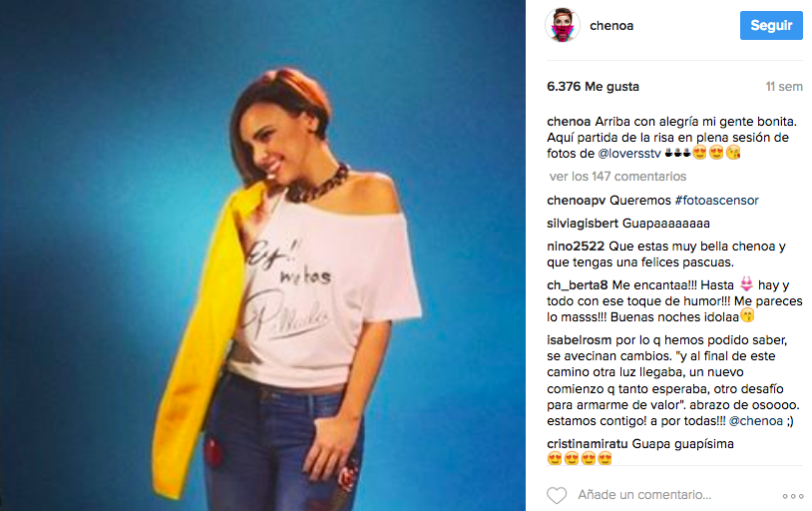The height and width of the screenshot is (511, 812).
Task: Open ch_berta8 commenter profile
Action: (x=578, y=285)
